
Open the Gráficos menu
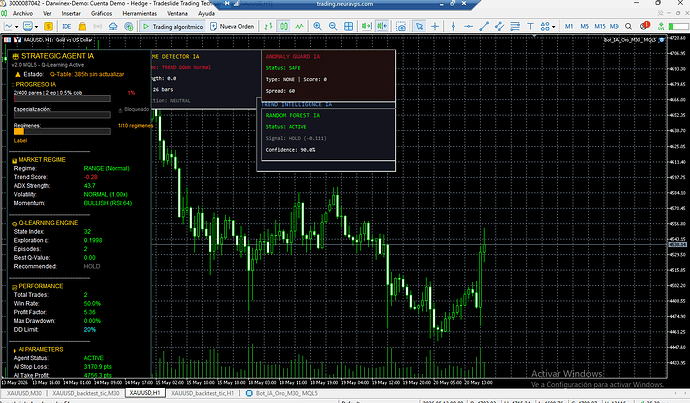[x=102, y=14]
